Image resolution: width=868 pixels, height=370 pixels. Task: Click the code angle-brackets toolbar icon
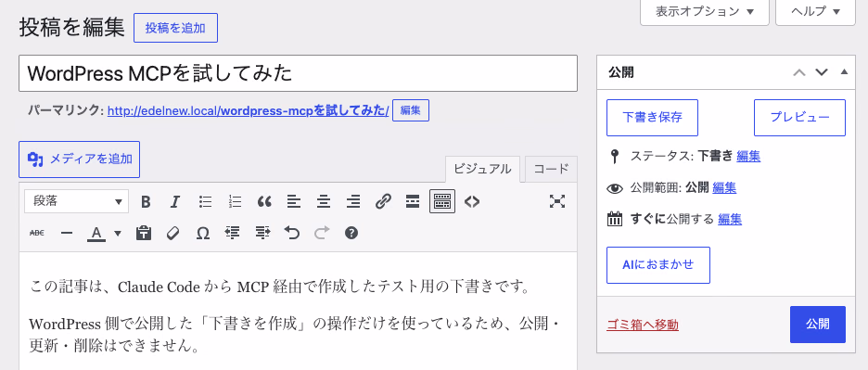[472, 201]
